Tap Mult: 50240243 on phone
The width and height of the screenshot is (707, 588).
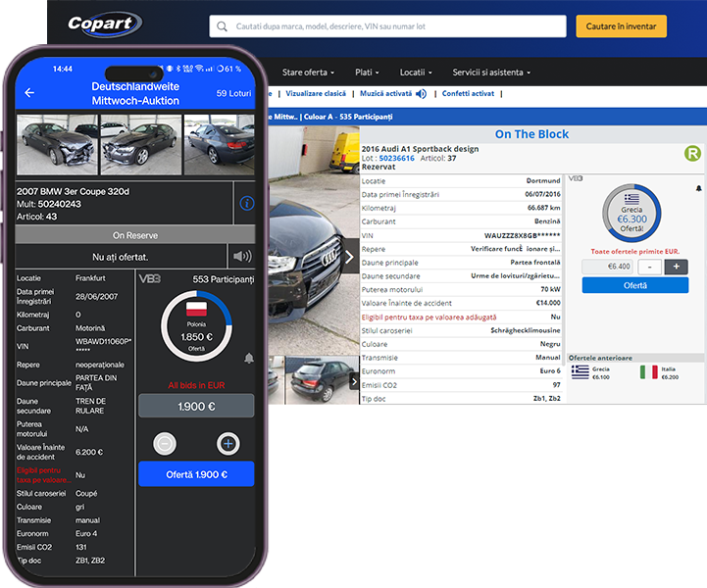click(x=49, y=204)
